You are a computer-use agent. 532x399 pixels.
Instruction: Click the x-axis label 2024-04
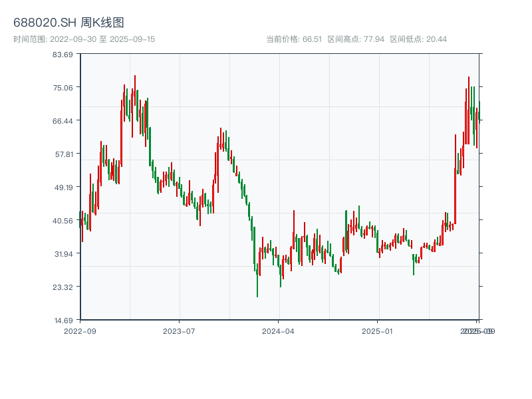click(278, 331)
